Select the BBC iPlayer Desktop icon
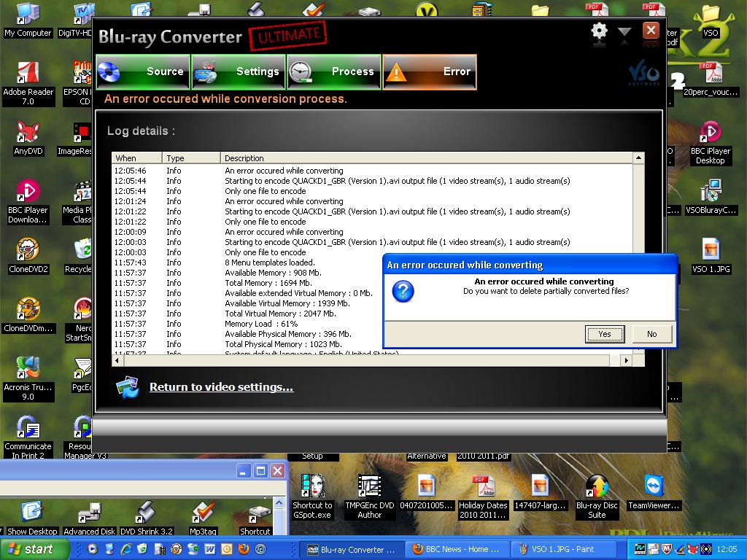The width and height of the screenshot is (747, 560). point(711,143)
